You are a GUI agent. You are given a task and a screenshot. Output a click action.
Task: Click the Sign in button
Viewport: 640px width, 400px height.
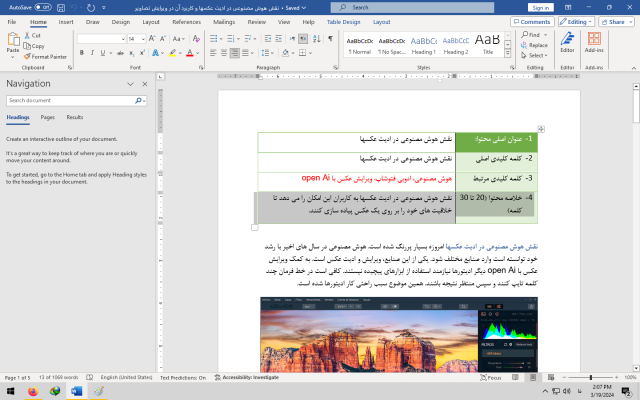(x=541, y=8)
